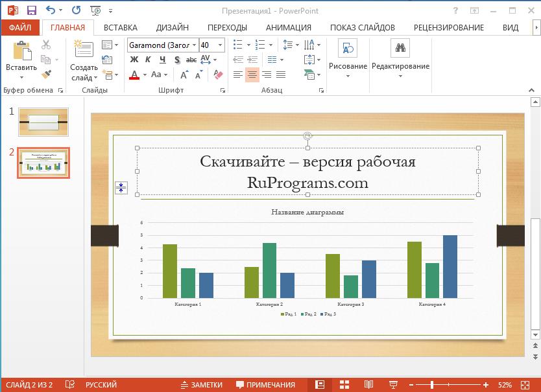Toggle Italic formatting (К)
The height and width of the screenshot is (392, 541).
tap(148, 60)
